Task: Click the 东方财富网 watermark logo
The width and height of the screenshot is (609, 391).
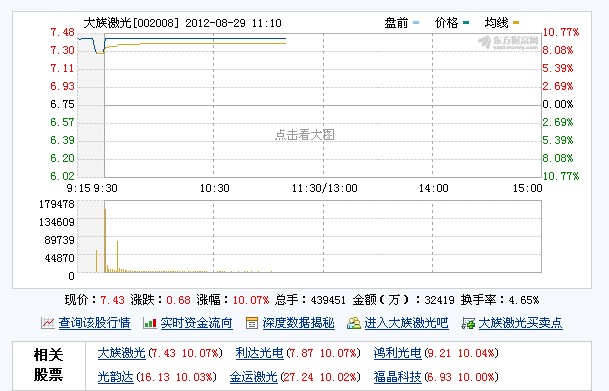Action: [508, 42]
